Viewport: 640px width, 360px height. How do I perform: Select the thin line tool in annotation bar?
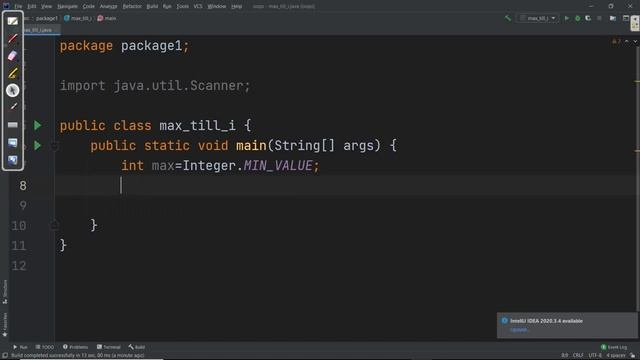(13, 107)
